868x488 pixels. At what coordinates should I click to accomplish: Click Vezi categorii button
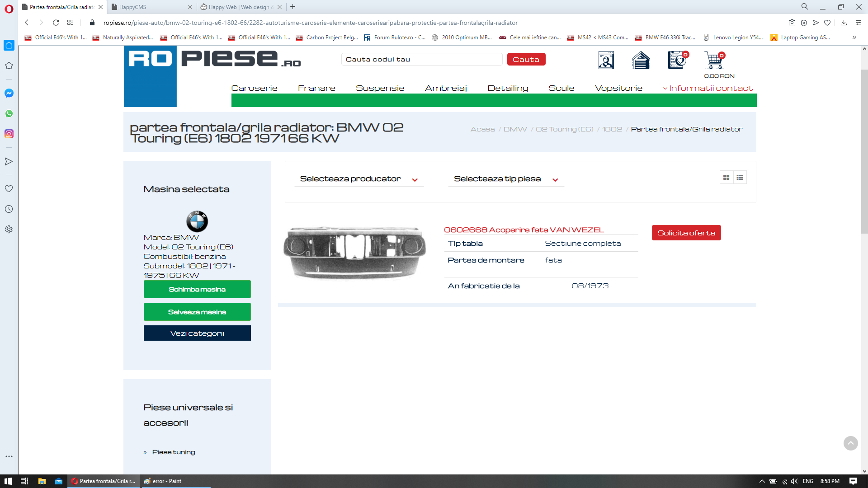[197, 333]
